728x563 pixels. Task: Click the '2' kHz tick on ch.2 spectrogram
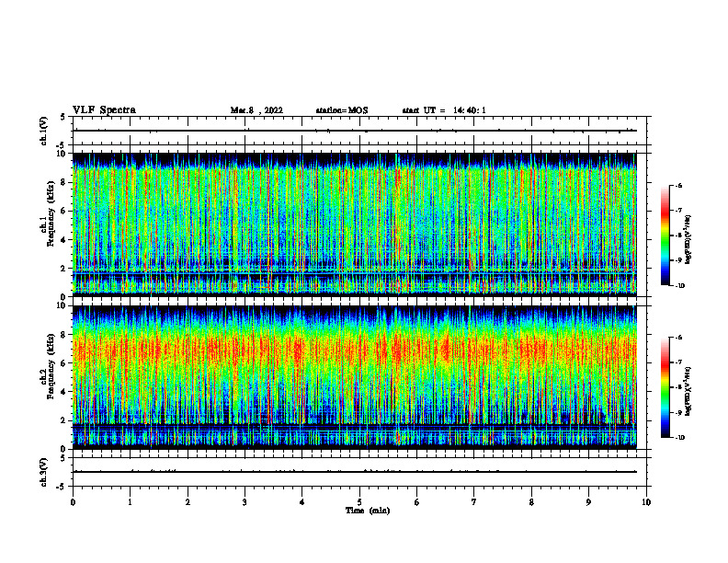point(63,420)
